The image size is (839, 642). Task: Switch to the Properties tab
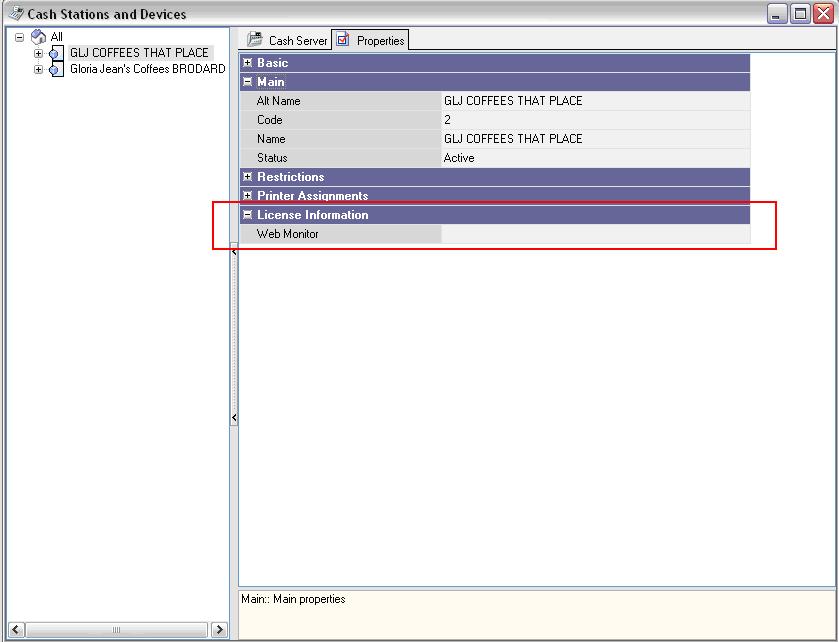click(x=370, y=40)
